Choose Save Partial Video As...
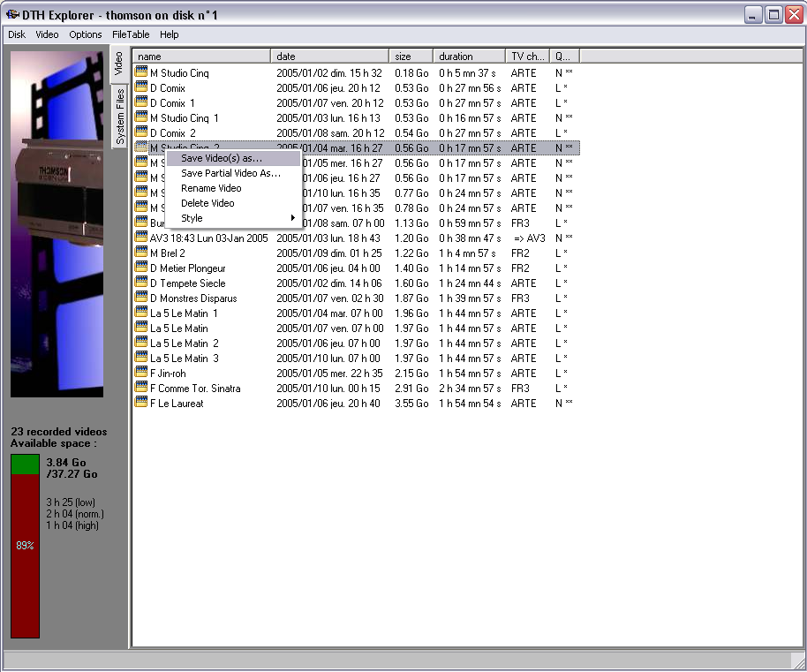The image size is (807, 672). (x=233, y=173)
